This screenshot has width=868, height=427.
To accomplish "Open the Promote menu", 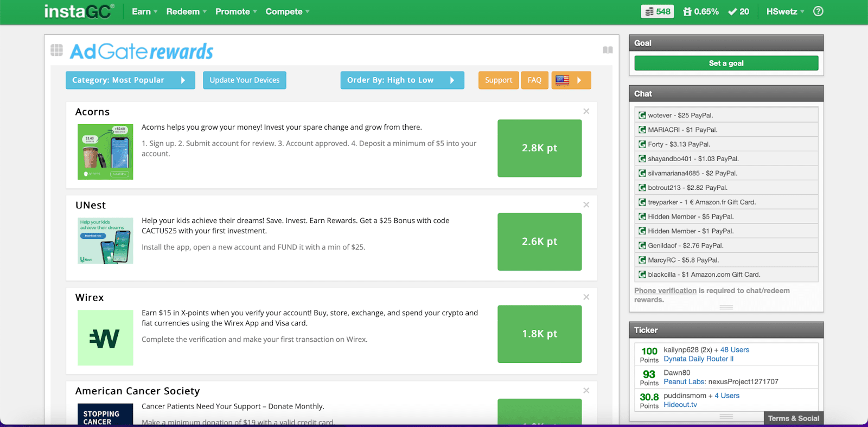I will [x=236, y=11].
